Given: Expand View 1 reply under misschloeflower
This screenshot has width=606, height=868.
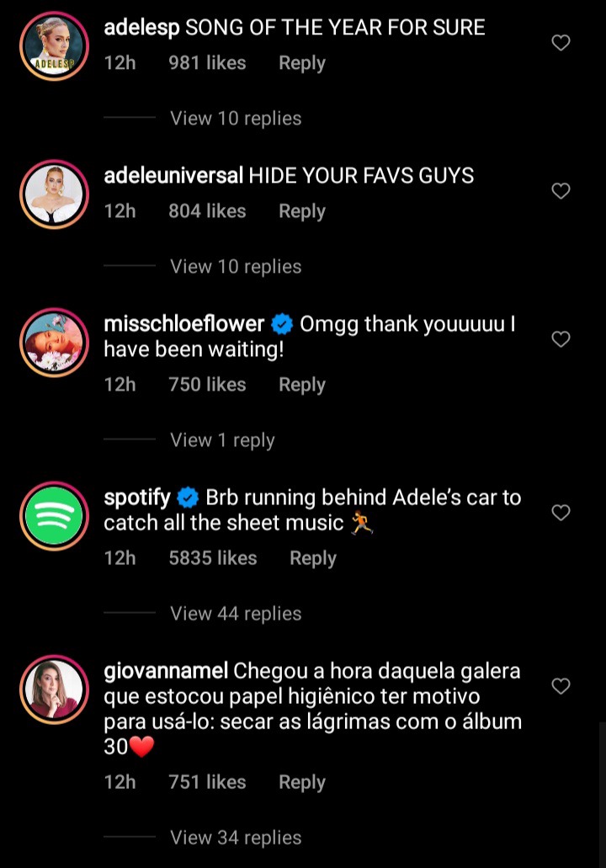Looking at the screenshot, I should click(x=222, y=440).
